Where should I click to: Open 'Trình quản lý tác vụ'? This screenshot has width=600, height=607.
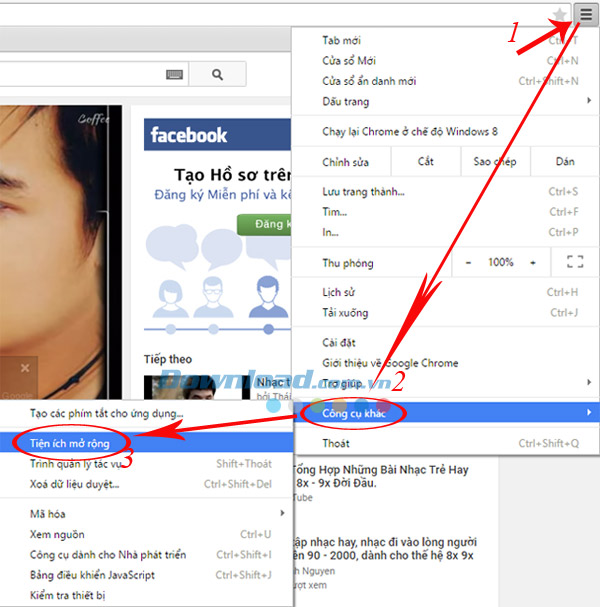pyautogui.click(x=146, y=464)
